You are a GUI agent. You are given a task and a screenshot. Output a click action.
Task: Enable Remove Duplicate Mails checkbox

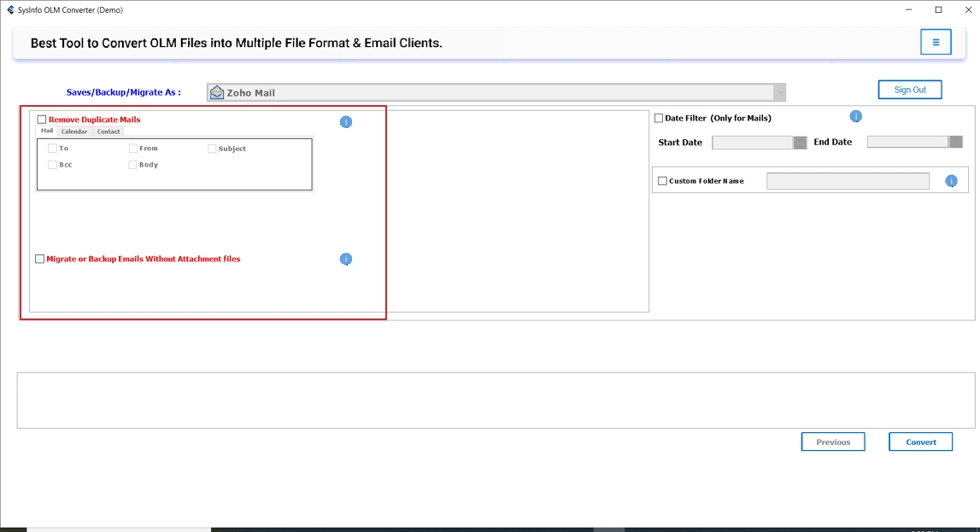coord(42,120)
